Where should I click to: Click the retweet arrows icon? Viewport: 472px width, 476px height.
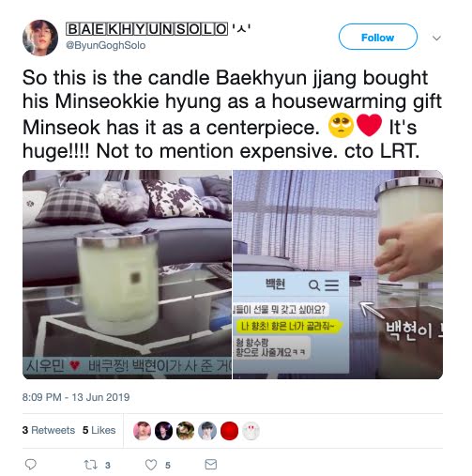coord(90,465)
